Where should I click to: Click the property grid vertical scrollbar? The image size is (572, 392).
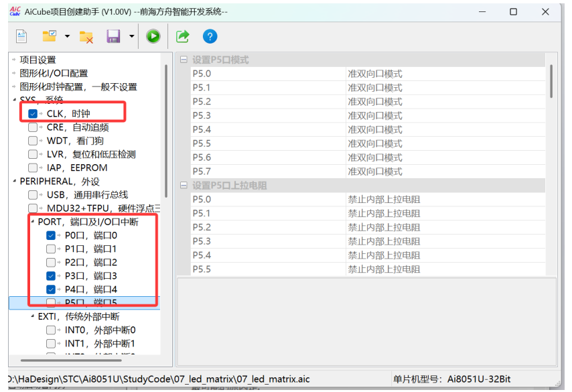point(551,81)
